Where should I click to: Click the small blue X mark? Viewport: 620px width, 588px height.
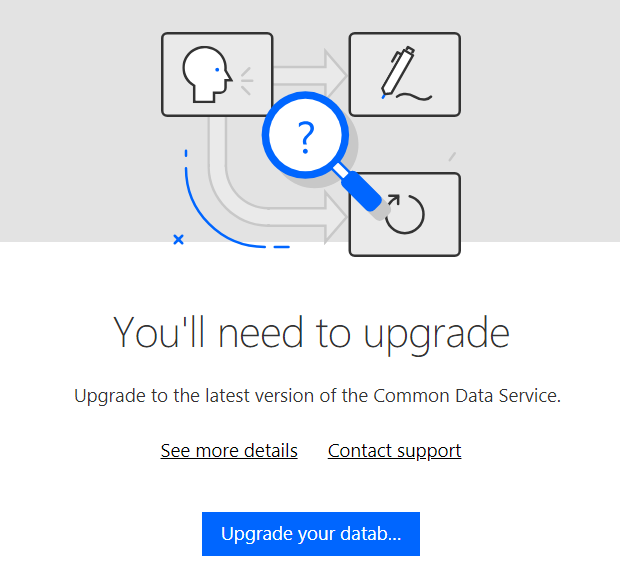(178, 240)
